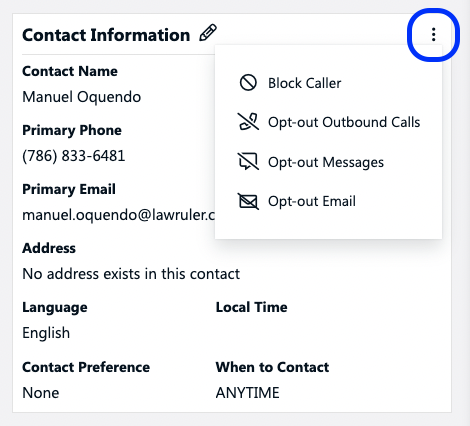The image size is (470, 426).
Task: Click the crossed-out message bubble icon
Action: coord(248,161)
